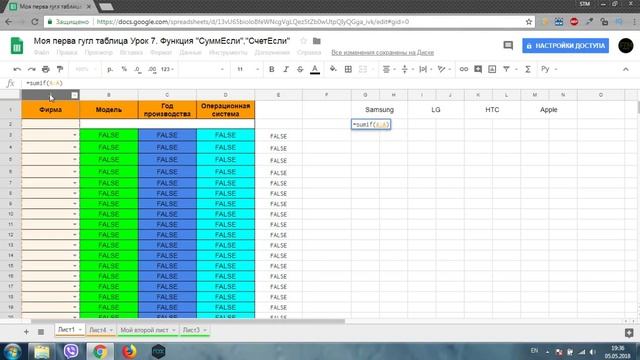This screenshot has height=360, width=640.
Task: Select the Samsung header cell
Action: tap(379, 110)
